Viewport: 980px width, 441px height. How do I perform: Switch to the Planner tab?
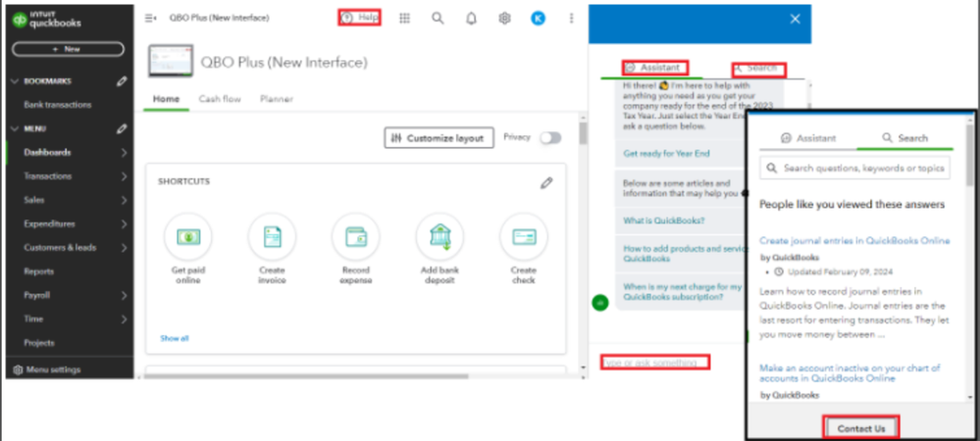277,99
